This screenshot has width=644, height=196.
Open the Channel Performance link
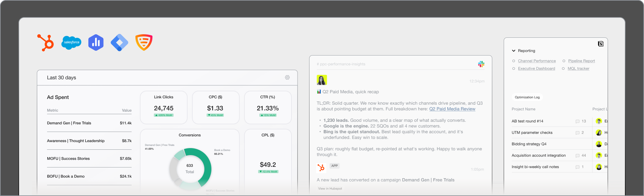click(537, 61)
